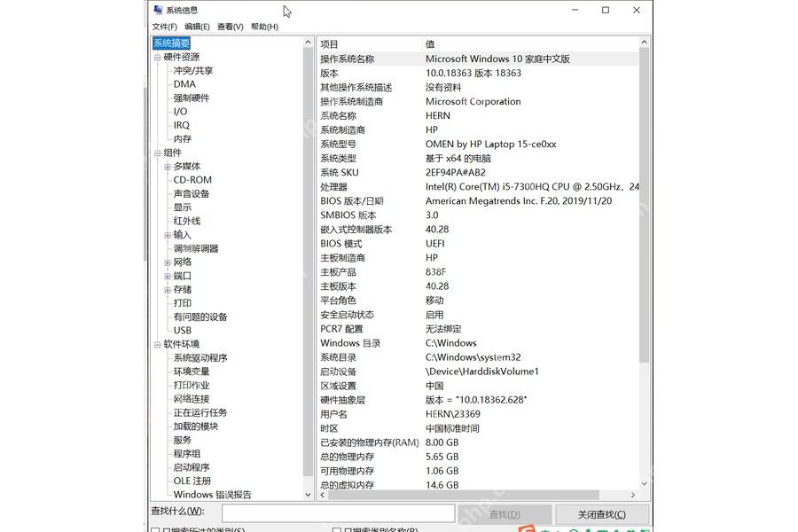Select 启动程序 in the tree
Viewport: 798px width, 532px height.
click(192, 467)
